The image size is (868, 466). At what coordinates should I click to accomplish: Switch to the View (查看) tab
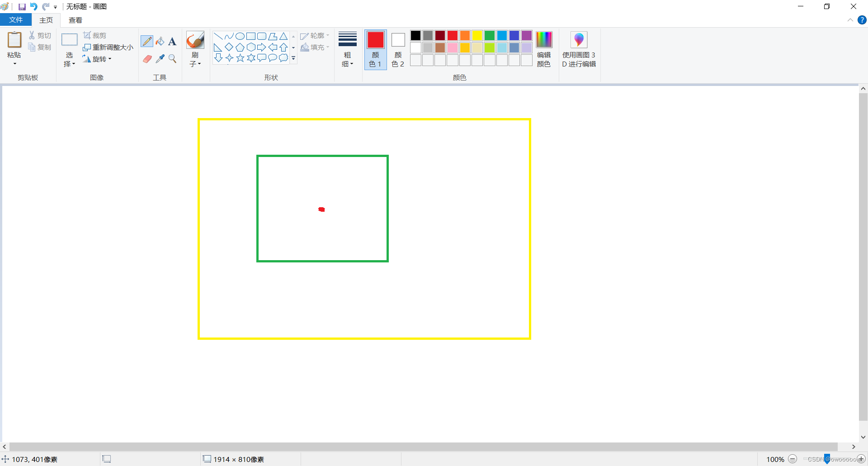click(x=75, y=20)
